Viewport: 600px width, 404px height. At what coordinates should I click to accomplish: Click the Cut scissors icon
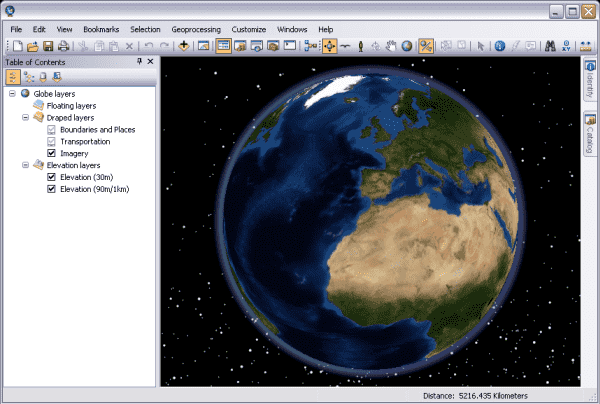[x=83, y=46]
